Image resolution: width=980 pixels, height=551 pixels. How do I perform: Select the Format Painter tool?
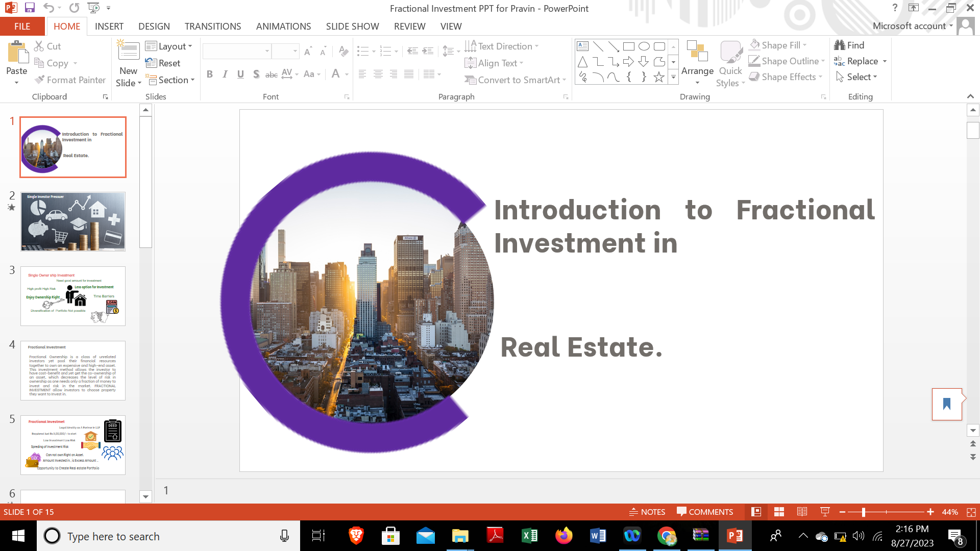click(70, 80)
